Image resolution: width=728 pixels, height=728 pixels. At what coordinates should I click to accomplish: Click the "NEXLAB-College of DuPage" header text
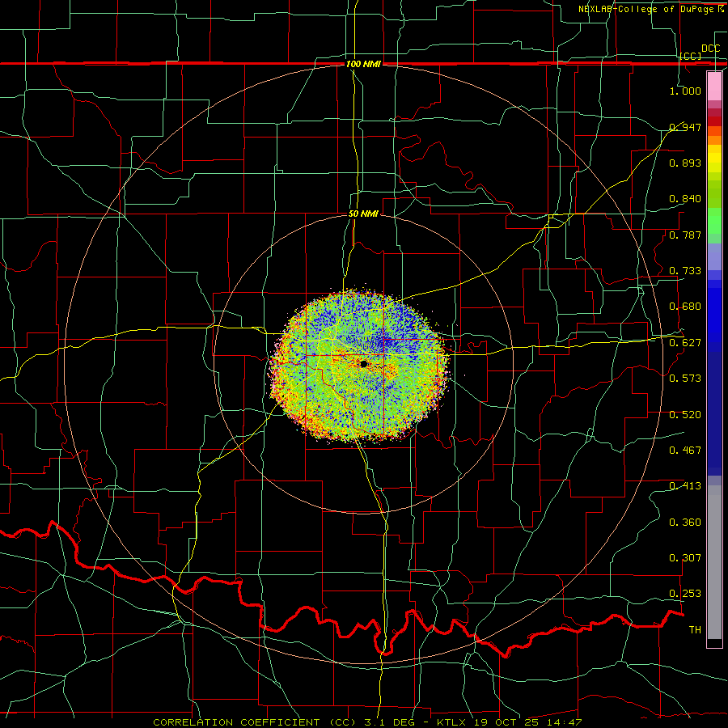pyautogui.click(x=647, y=9)
